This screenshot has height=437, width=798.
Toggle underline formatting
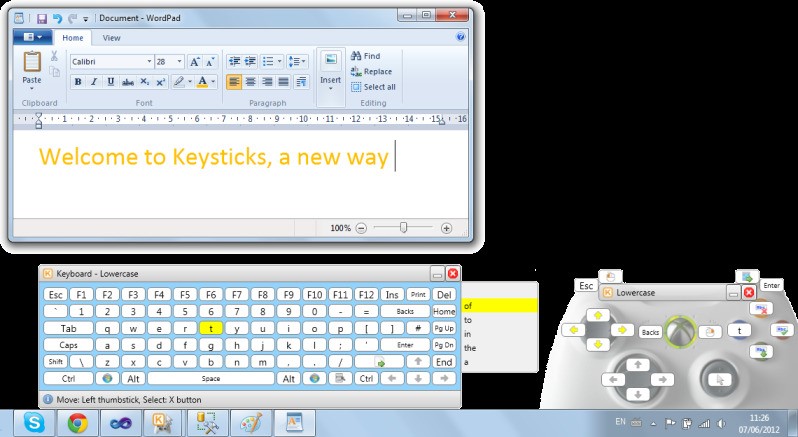point(110,82)
